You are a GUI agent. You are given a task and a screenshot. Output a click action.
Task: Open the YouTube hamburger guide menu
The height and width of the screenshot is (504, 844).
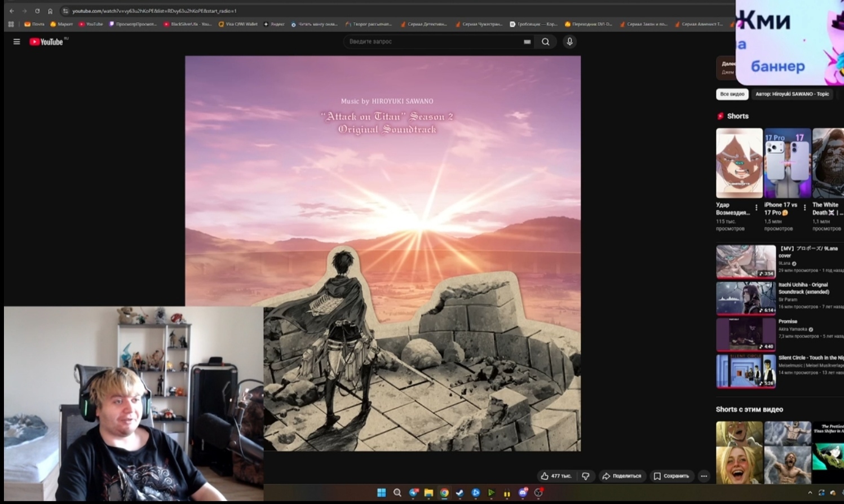coord(16,42)
